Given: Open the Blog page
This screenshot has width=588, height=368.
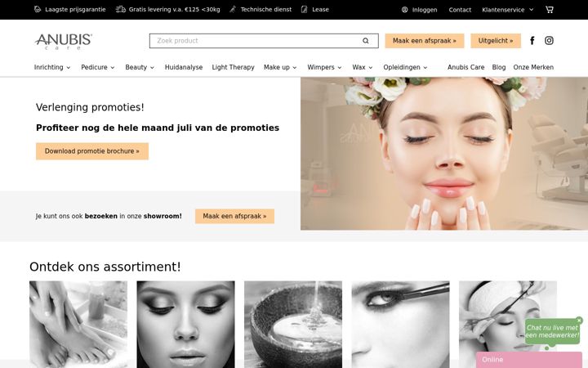Looking at the screenshot, I should tap(499, 67).
